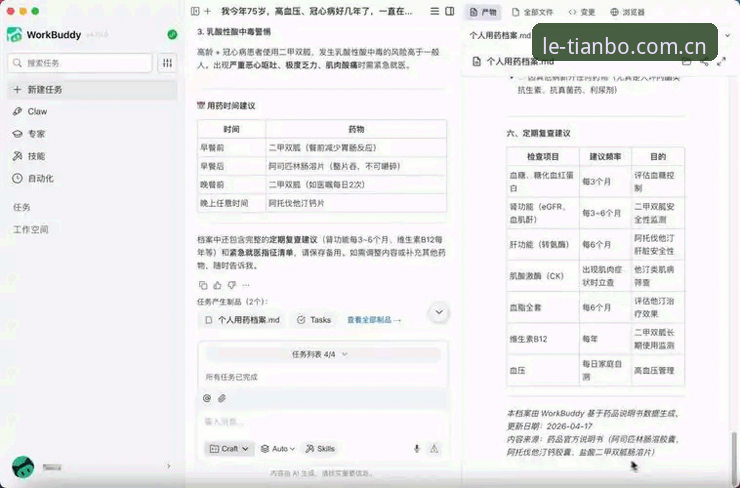Click the plus icon for new chat

[207, 11]
